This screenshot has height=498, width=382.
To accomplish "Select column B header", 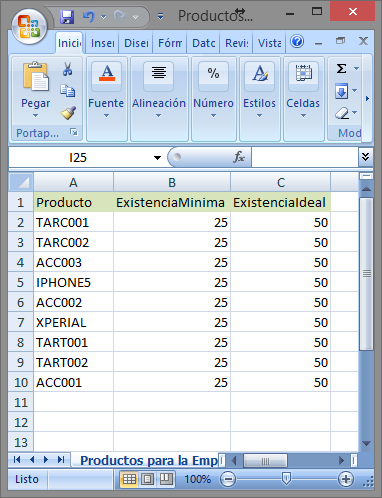I will [x=172, y=182].
